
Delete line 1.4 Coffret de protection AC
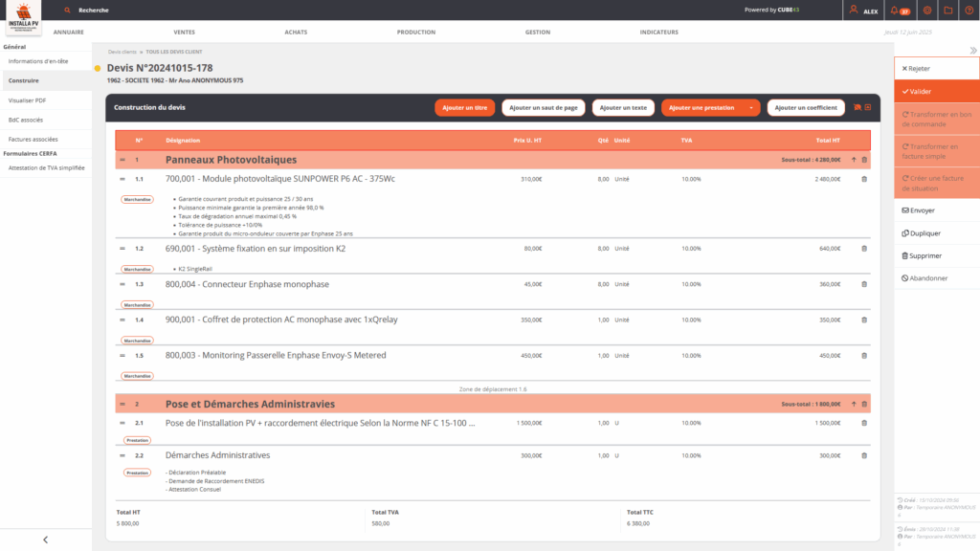(864, 320)
